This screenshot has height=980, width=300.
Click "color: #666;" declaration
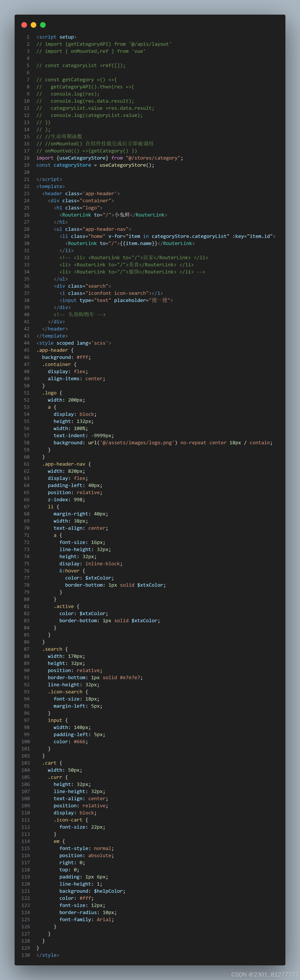71,742
